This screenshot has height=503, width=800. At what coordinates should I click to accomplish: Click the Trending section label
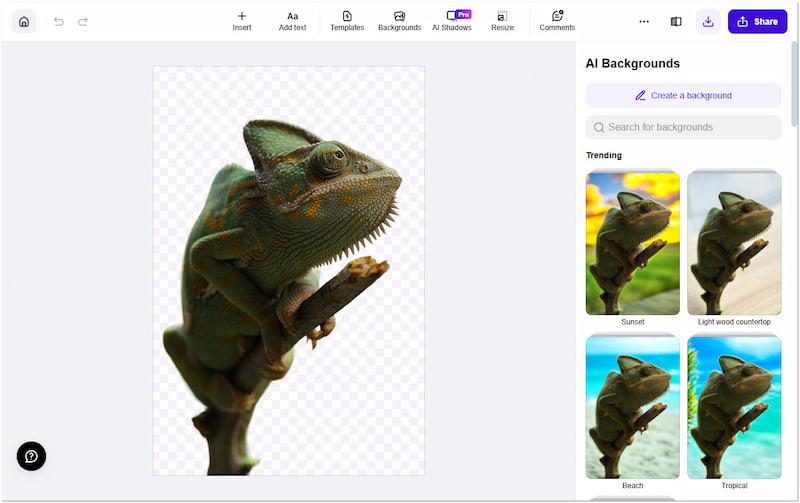coord(604,155)
